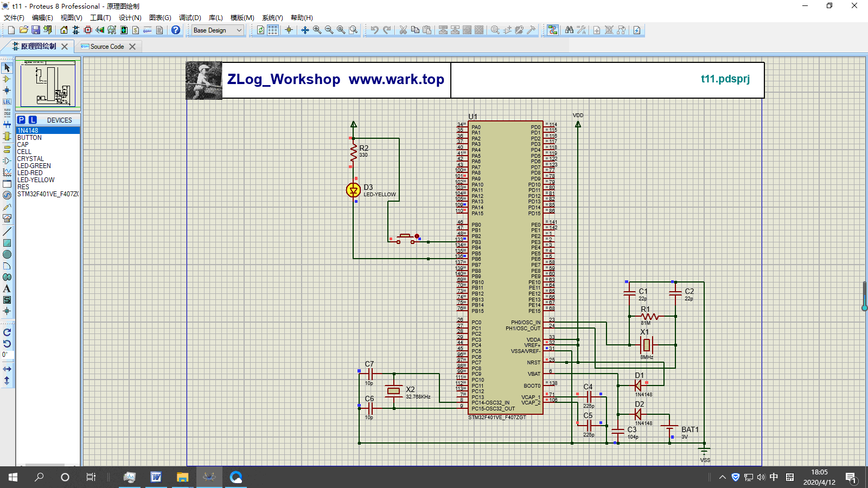Rotate the part clockwise
The image size is (868, 488).
click(7, 332)
